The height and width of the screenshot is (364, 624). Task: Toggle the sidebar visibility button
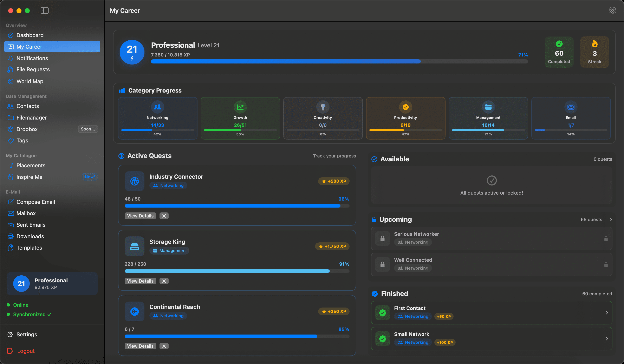click(x=45, y=11)
